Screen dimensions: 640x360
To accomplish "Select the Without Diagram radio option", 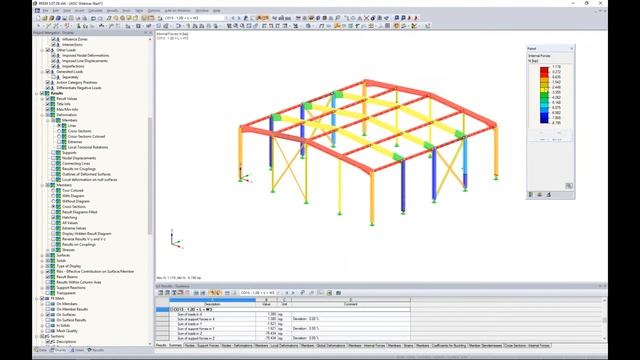I will 53,201.
